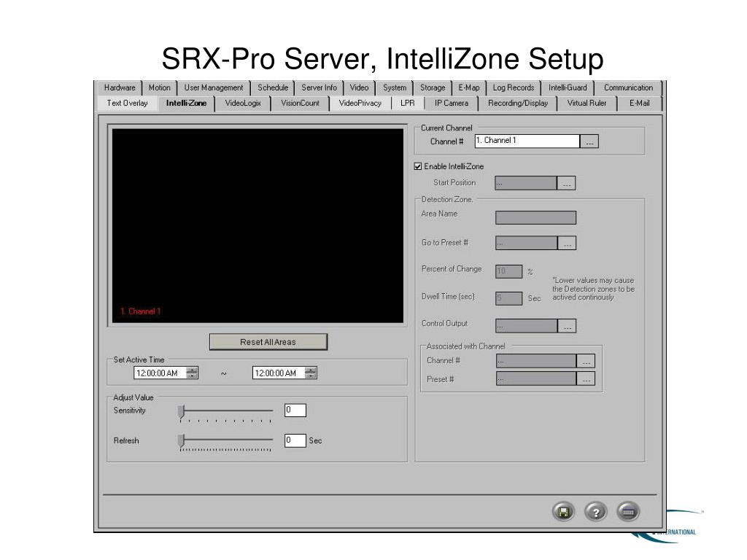Viewport: 747px width, 560px height.
Task: Open the Virtual Ruler tab
Action: pos(587,103)
